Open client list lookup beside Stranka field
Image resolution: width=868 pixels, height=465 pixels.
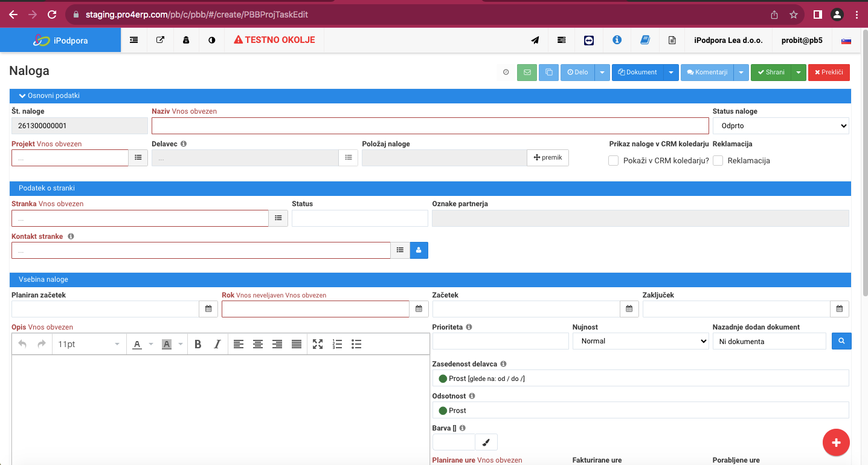click(x=278, y=218)
